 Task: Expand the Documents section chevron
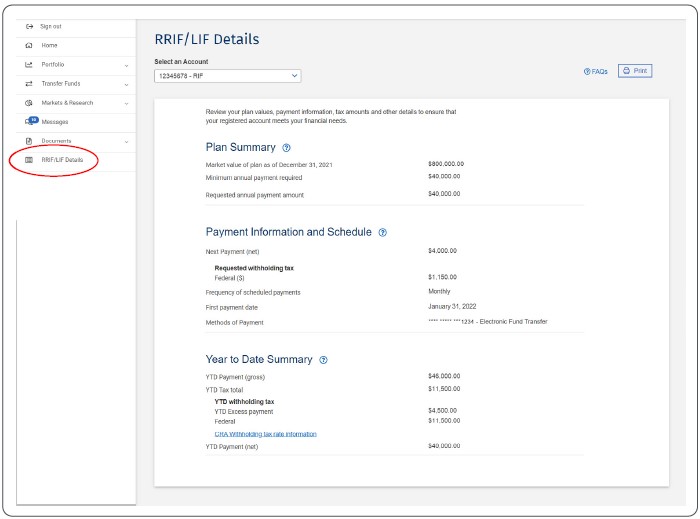126,141
